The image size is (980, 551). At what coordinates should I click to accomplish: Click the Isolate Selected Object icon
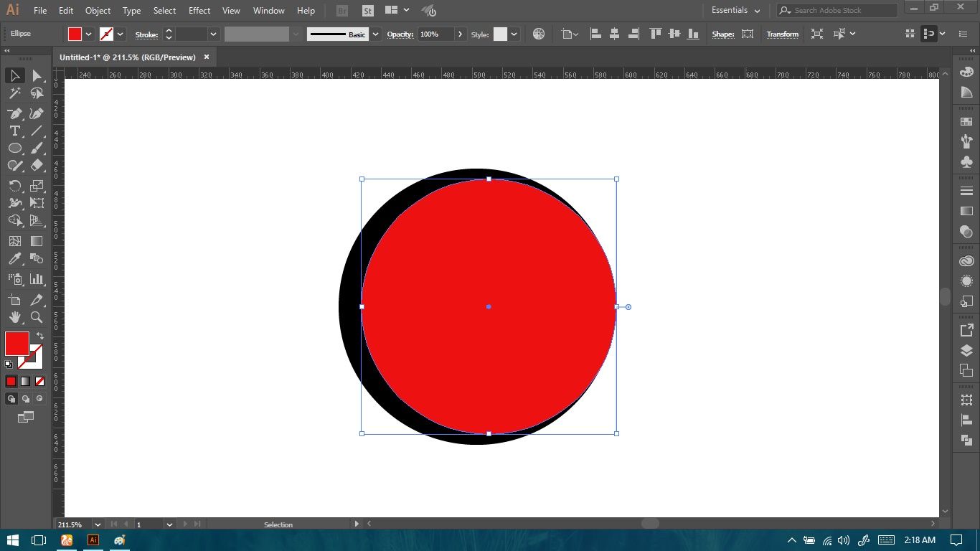[x=817, y=34]
